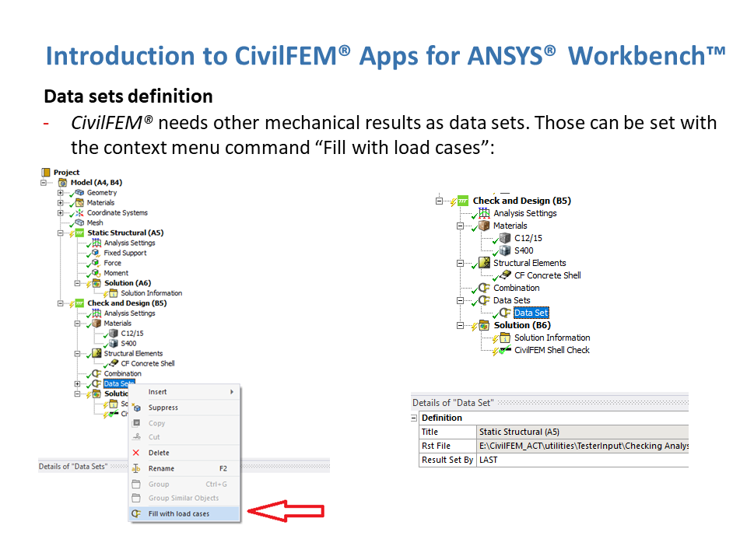Click the Suppress icon in the context menu
This screenshot has width=747, height=560.
pos(136,408)
